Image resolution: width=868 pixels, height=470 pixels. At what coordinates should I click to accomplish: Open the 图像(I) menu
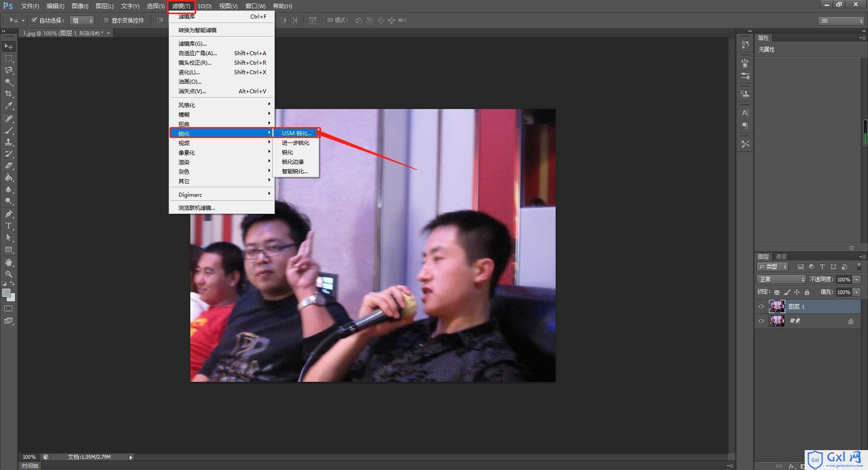[x=80, y=6]
